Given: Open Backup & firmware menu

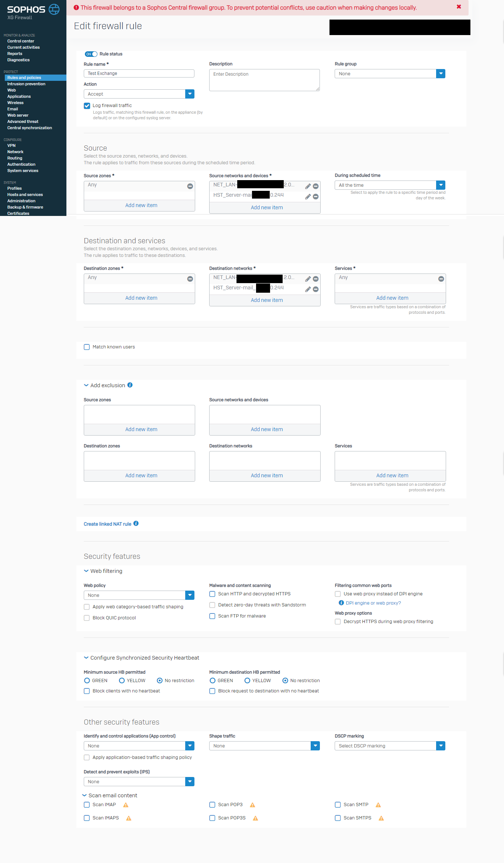Looking at the screenshot, I should click(x=25, y=207).
